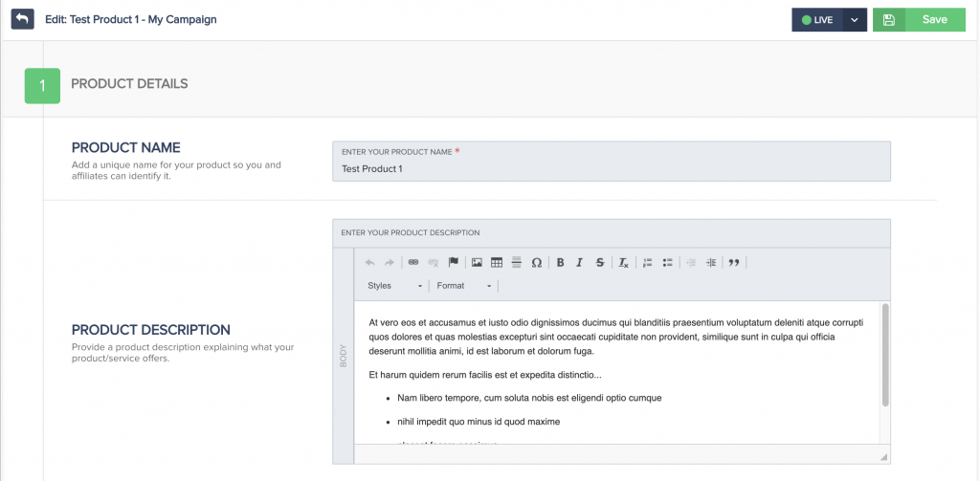Click the product name input field
The image size is (980, 481).
point(611,169)
